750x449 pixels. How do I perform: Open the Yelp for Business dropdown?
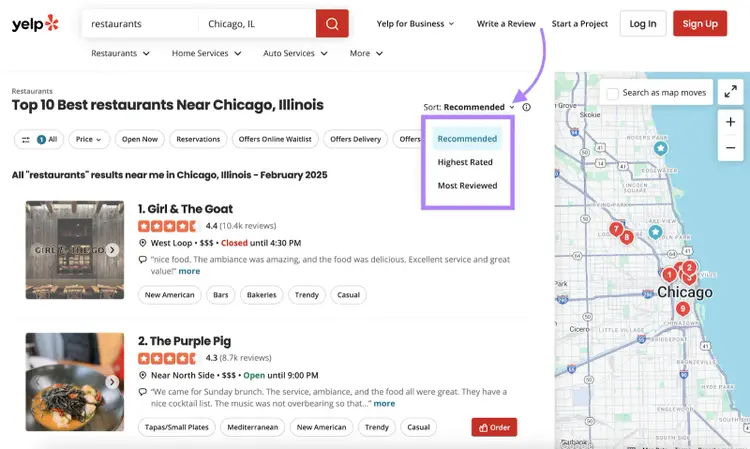[415, 23]
